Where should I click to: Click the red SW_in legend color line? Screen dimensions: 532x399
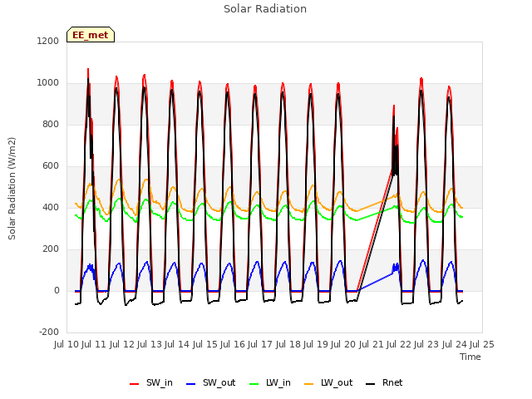pos(135,384)
